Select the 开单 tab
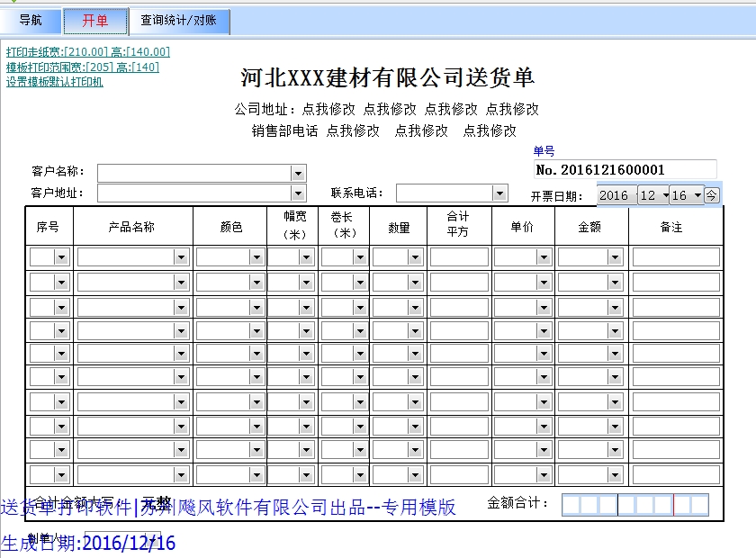 tap(95, 21)
